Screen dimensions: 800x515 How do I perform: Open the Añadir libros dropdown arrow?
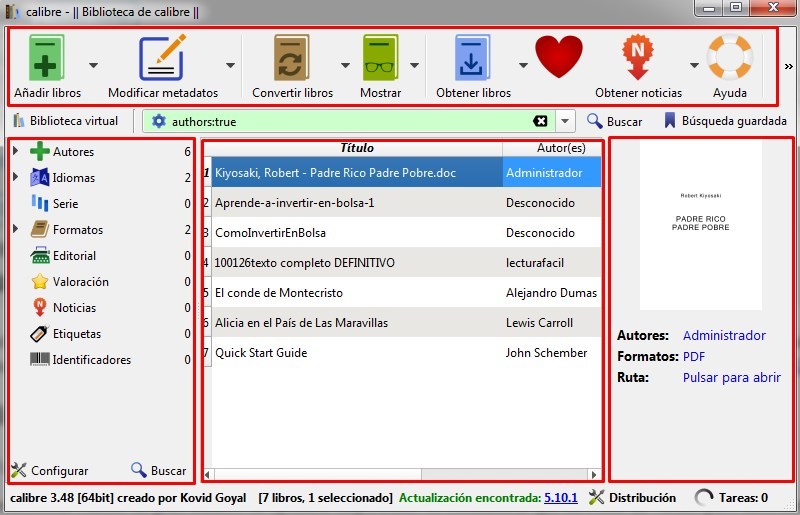point(93,65)
